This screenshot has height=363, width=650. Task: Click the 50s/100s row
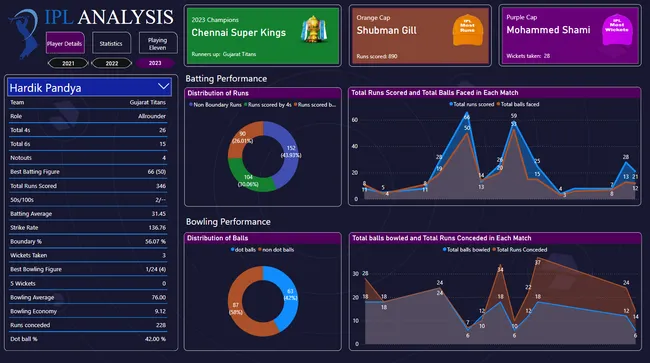88,200
